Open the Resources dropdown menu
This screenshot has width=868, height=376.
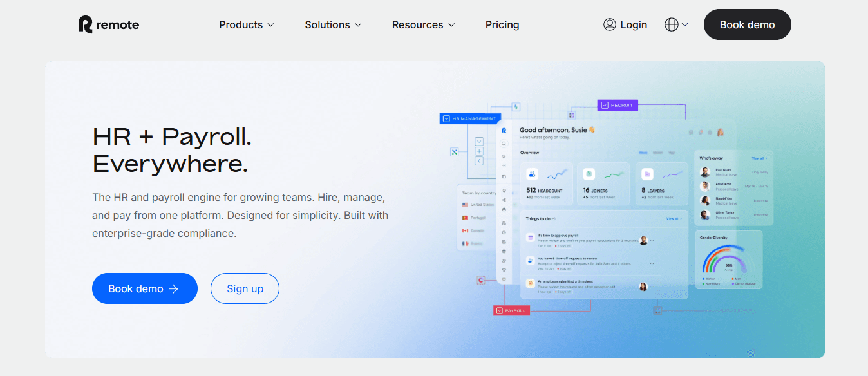click(x=423, y=24)
